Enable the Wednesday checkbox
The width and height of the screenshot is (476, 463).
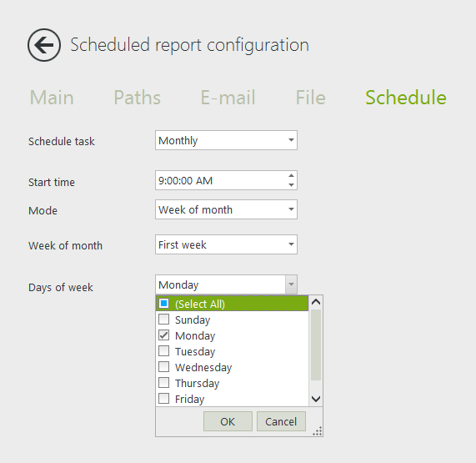[x=164, y=367]
